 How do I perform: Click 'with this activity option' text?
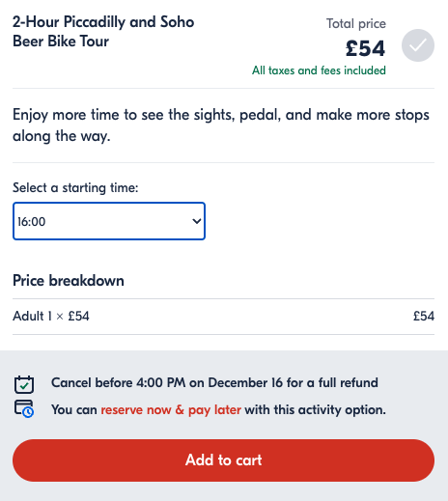(x=315, y=409)
